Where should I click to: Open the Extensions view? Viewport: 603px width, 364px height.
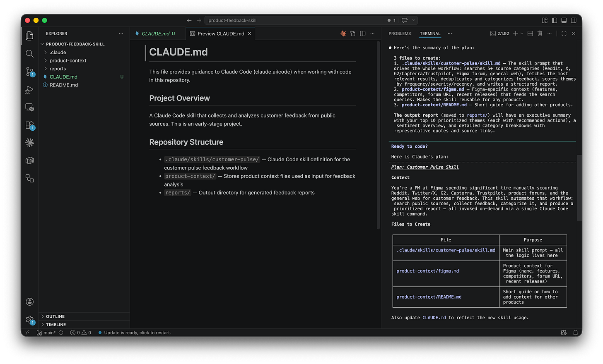coord(29,125)
